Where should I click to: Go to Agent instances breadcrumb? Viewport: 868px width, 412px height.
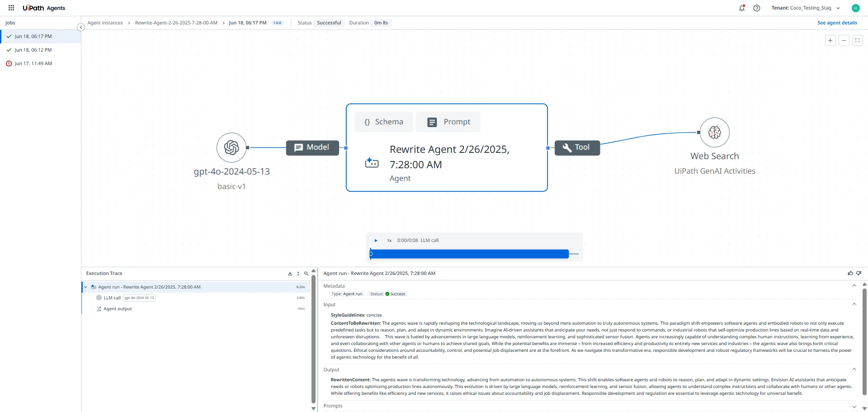(105, 23)
